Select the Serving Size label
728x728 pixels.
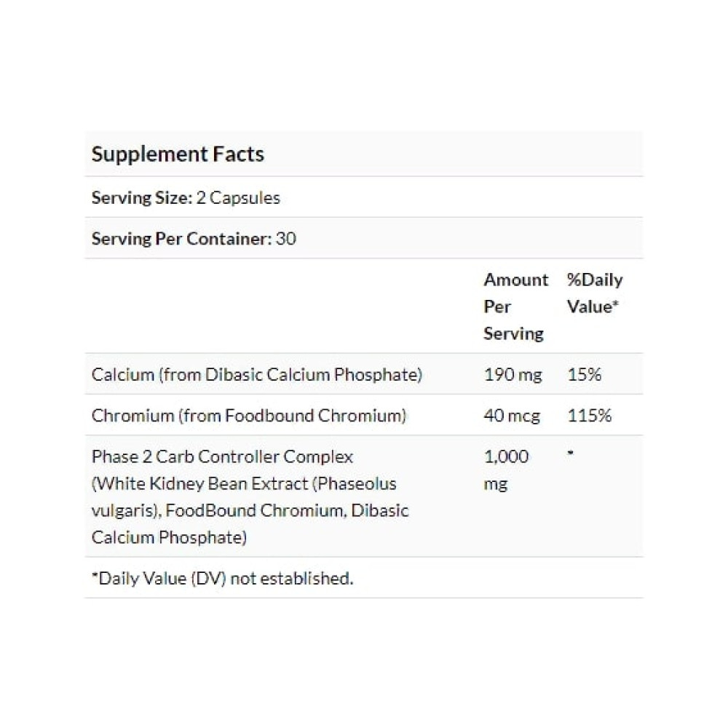point(142,198)
